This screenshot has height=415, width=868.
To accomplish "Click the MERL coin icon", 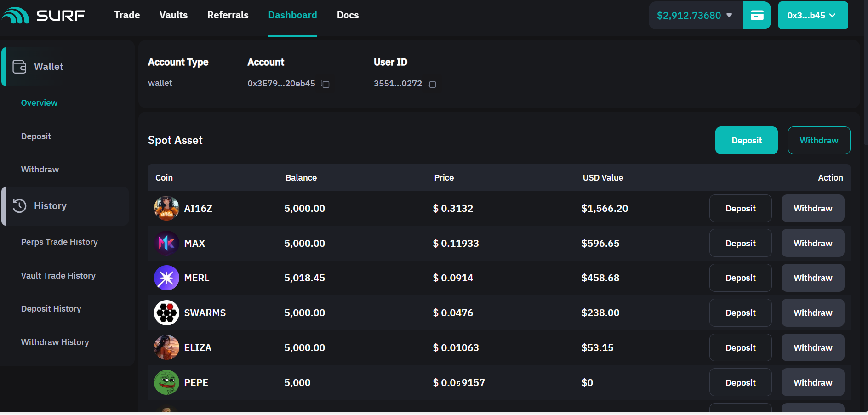I will [166, 278].
